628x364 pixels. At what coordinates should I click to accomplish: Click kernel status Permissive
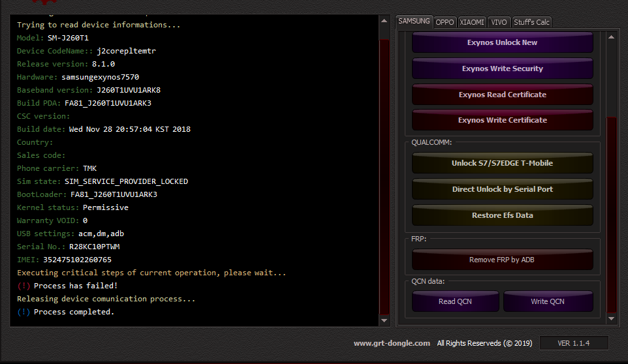click(x=105, y=207)
